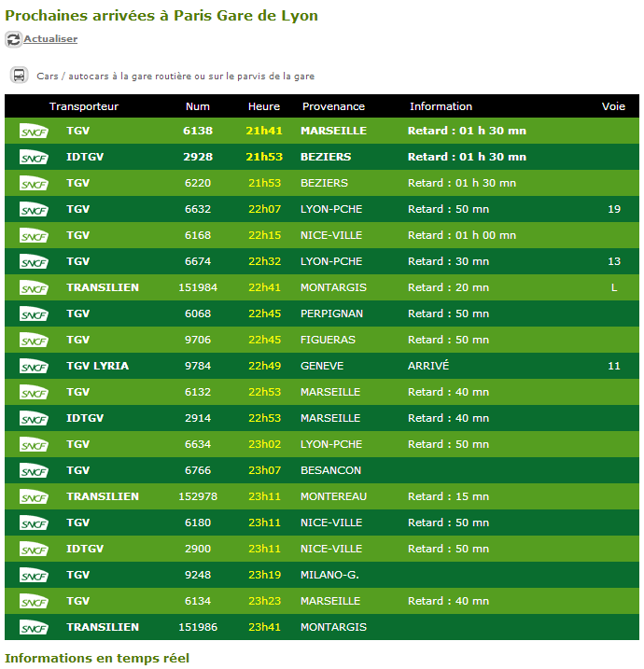Click SNCF logo on Transilien 151986 row
The image size is (644, 669).
click(34, 628)
